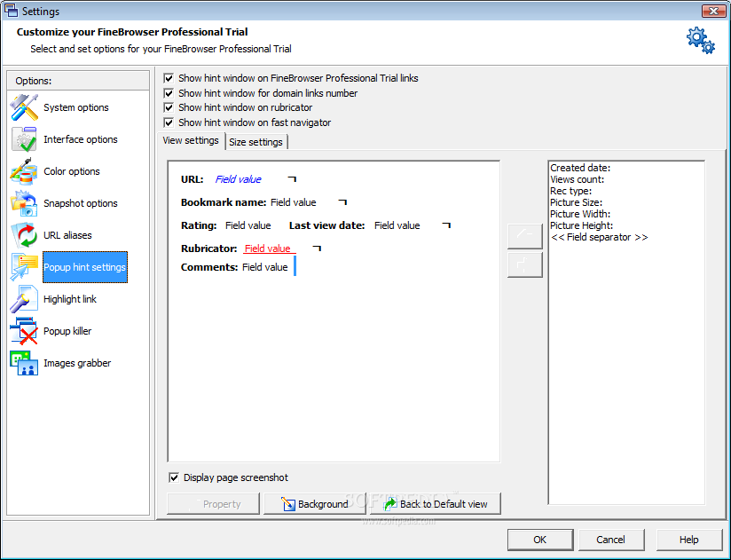Image resolution: width=731 pixels, height=560 pixels.
Task: Click line-break marker after URL field
Action: (292, 178)
